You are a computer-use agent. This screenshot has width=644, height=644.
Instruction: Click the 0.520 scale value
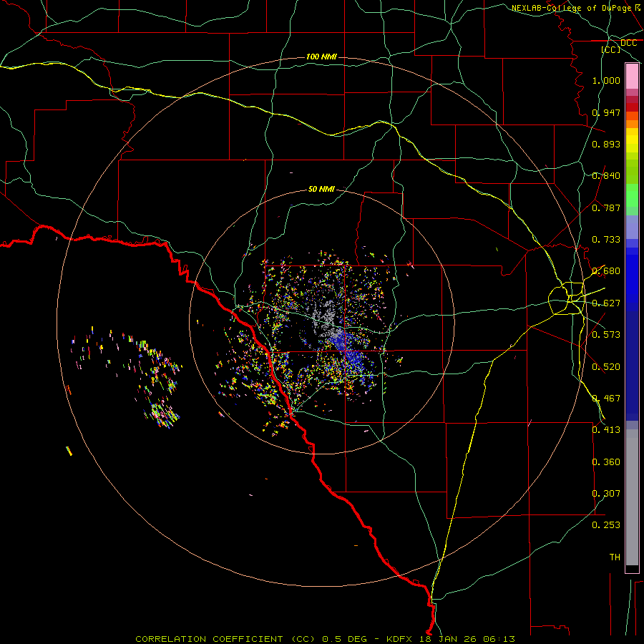click(606, 367)
